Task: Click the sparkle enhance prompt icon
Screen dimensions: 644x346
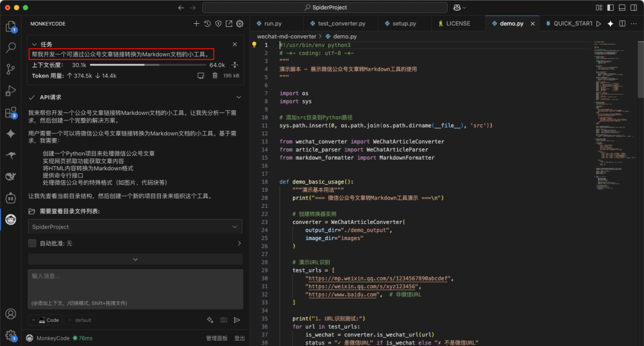Action: [x=209, y=320]
